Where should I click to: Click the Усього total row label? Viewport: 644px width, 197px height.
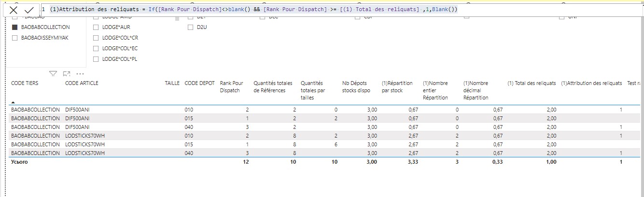click(19, 162)
